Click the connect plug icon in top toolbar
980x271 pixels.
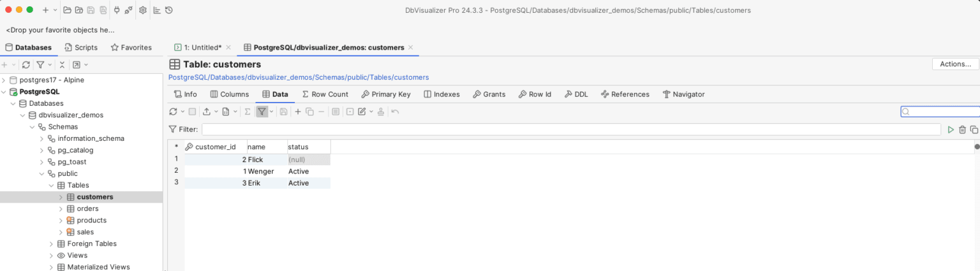[x=116, y=10]
